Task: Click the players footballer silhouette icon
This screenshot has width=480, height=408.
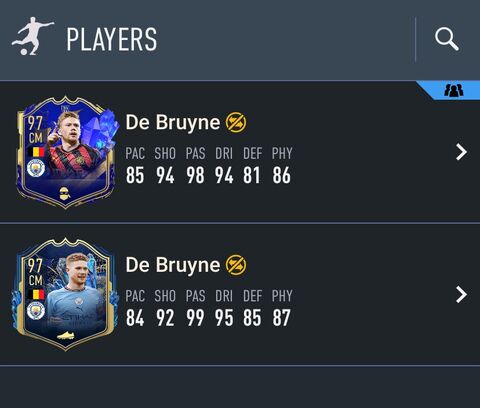Action: (32, 36)
